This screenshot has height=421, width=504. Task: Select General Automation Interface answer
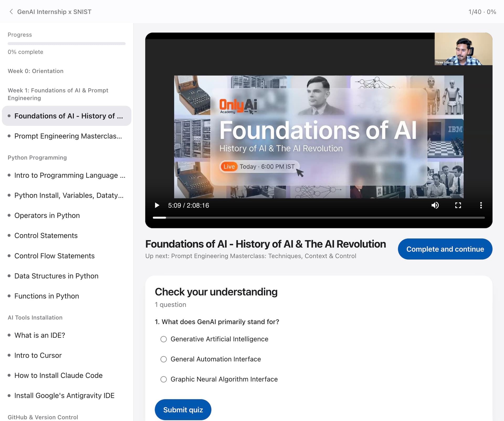pyautogui.click(x=164, y=359)
